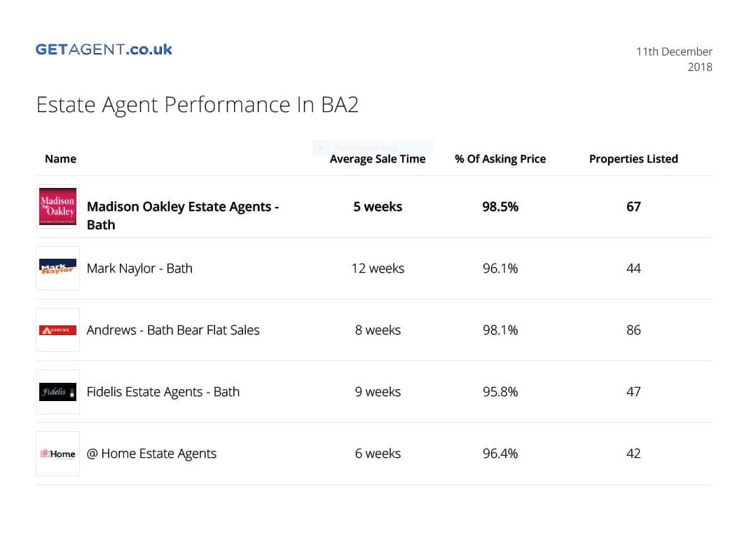
Task: Click the Properties Listed column header
Action: [x=633, y=158]
